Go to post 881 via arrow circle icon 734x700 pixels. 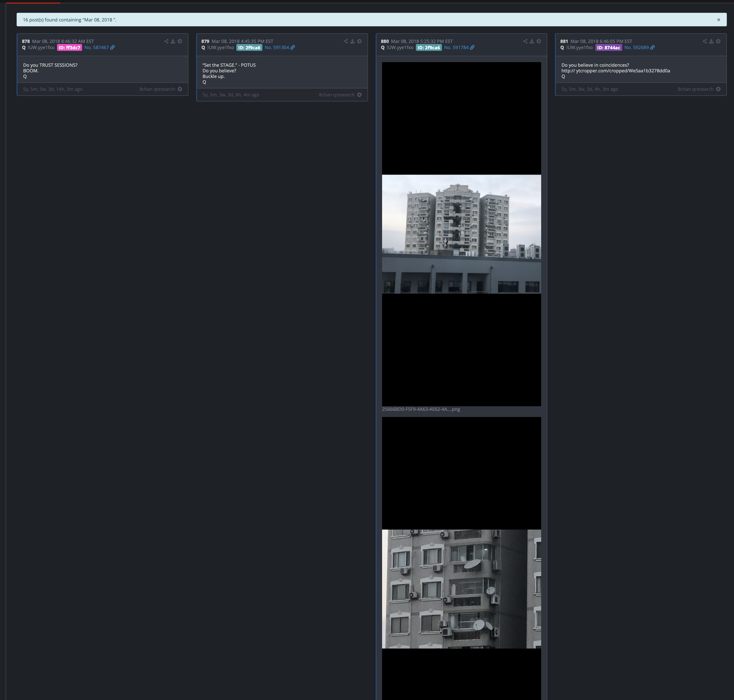tap(718, 41)
